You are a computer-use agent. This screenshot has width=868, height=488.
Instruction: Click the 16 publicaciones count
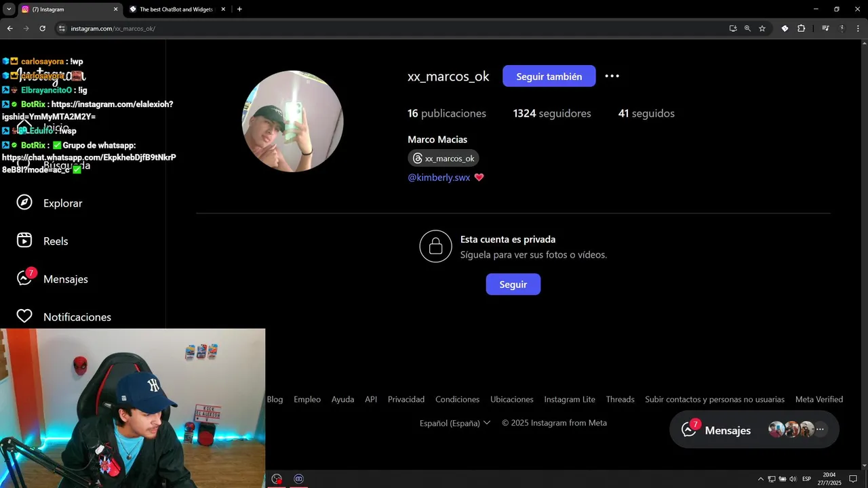pos(447,113)
